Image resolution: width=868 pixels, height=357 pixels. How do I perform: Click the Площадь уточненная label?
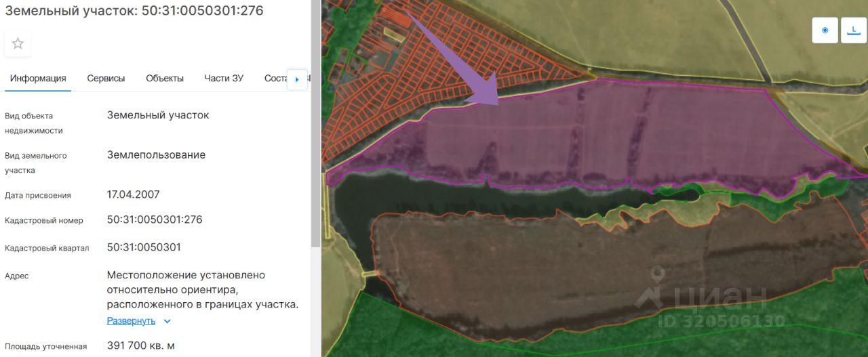(x=46, y=346)
